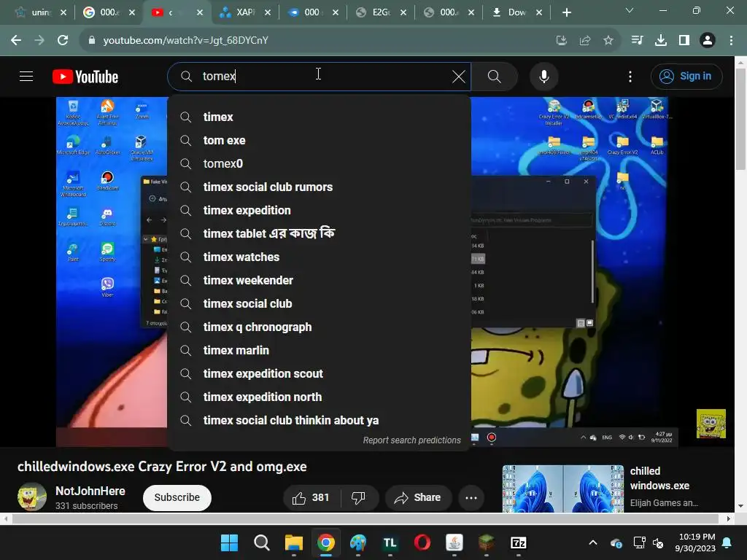Open 'chilled windows.exe' recommended video thumbnail
The image size is (747, 560).
pos(562,489)
